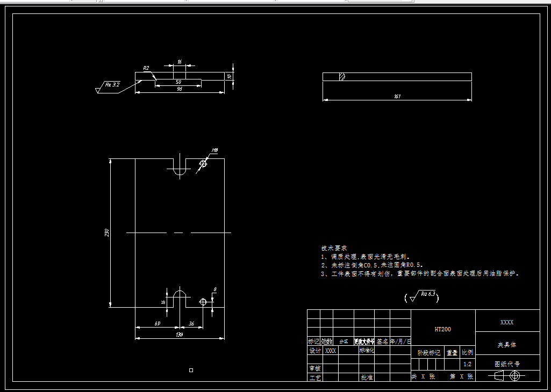This screenshot has width=551, height=392.
Task: Select the 50 dimension text
Action: pyautogui.click(x=178, y=82)
